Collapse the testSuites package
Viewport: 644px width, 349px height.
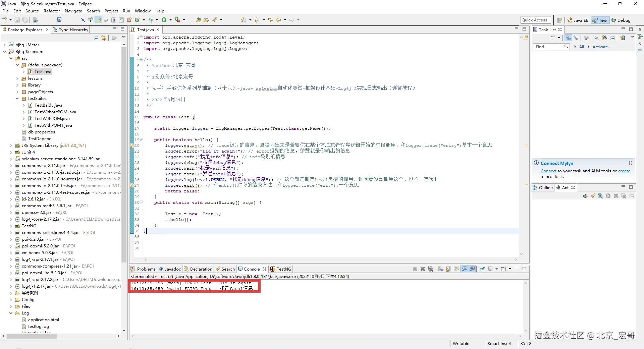tap(17, 99)
